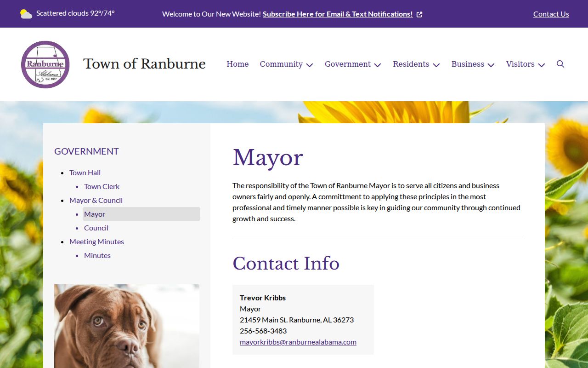Open Meeting Minutes in the sidebar
588x368 pixels.
click(x=96, y=241)
